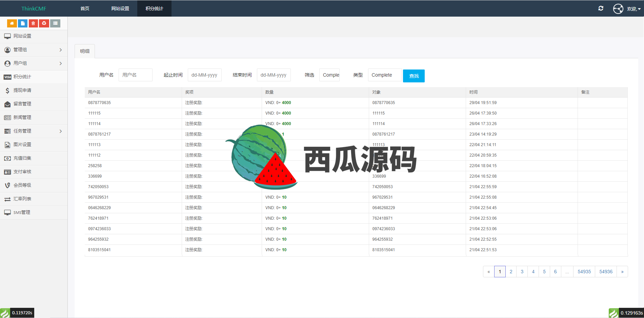Click the green leaf icon bottom-left
The height and width of the screenshot is (318, 644).
pyautogui.click(x=5, y=313)
